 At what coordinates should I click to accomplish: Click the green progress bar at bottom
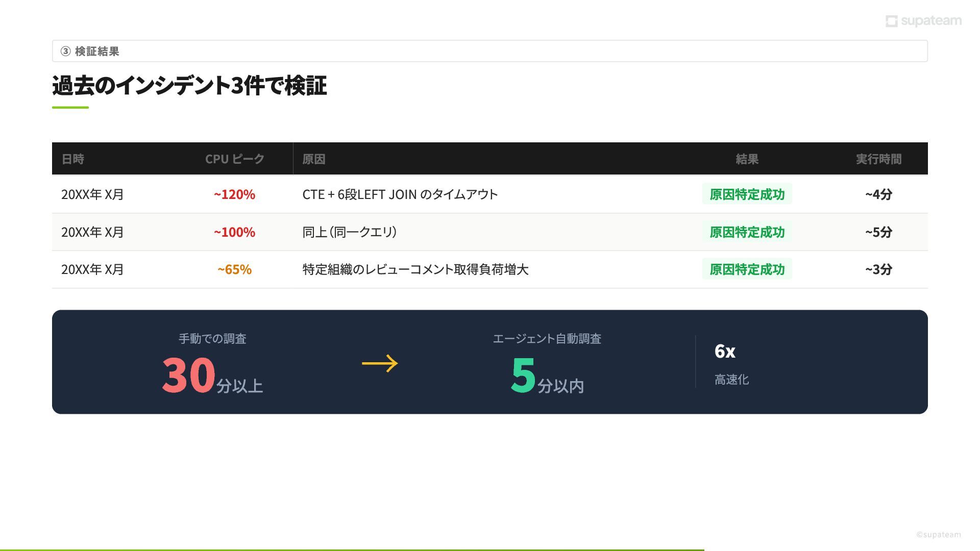point(352,549)
